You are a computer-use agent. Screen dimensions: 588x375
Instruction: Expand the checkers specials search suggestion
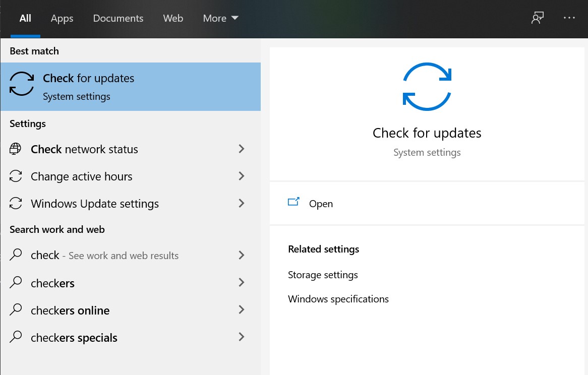[242, 337]
